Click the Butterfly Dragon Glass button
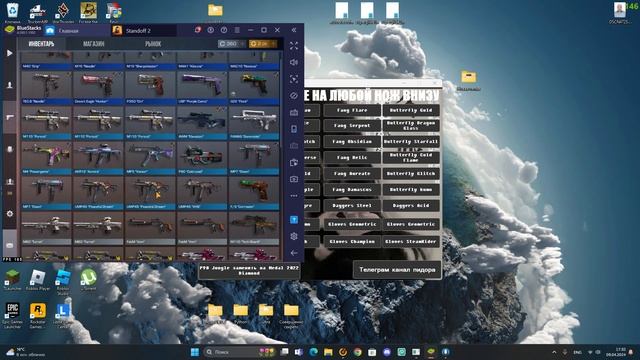 [411, 126]
